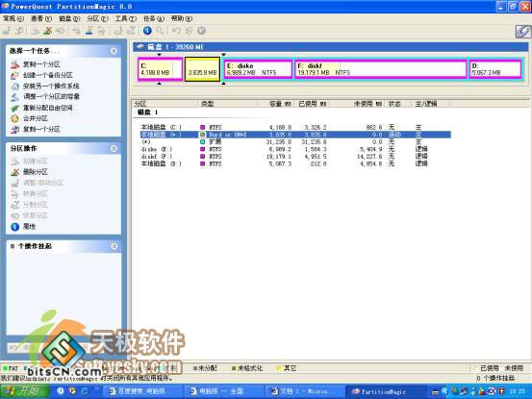The image size is (532, 399).
Task: Click the red X delete partition toolbar icon
Action: pyautogui.click(x=48, y=31)
